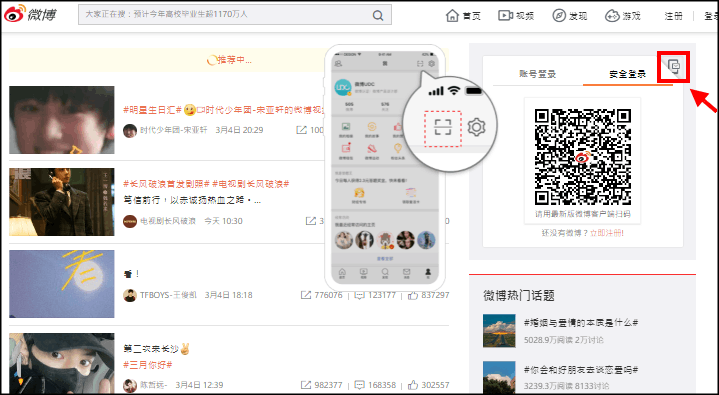The width and height of the screenshot is (719, 395).
Task: Click 首页 house icon
Action: click(452, 16)
